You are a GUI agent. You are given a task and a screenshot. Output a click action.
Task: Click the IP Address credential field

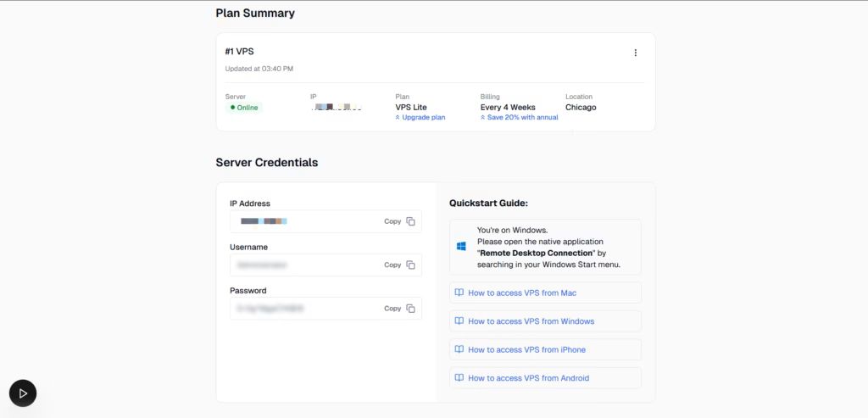coord(305,221)
